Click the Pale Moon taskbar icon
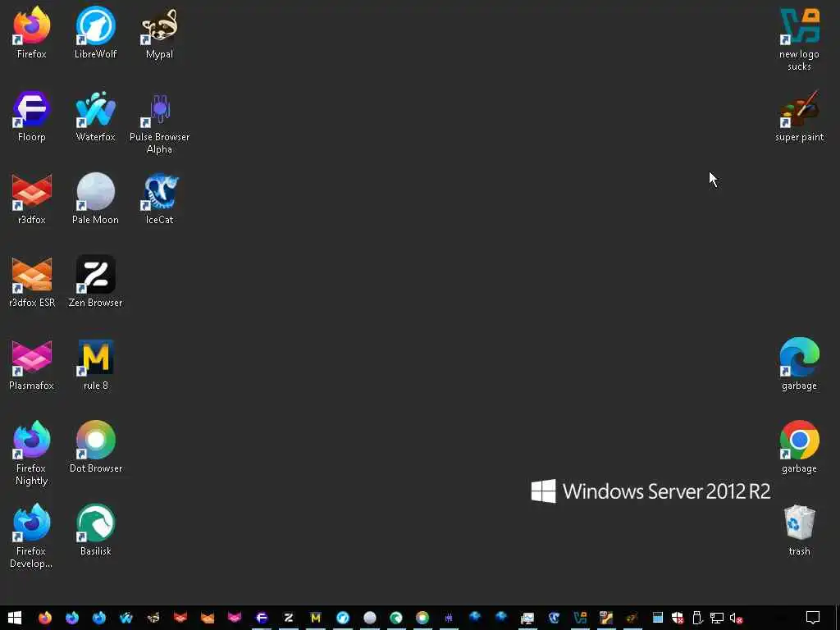This screenshot has width=840, height=630. [370, 618]
